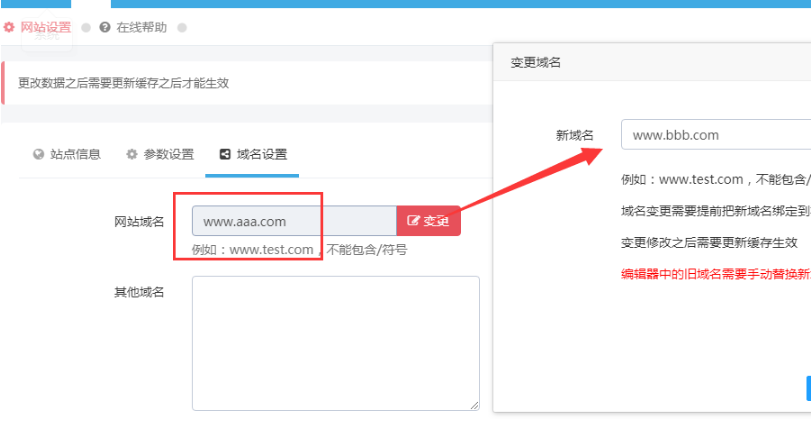The width and height of the screenshot is (812, 421).
Task: Focus the 新域名 field with www.bbb.com
Action: [x=716, y=135]
